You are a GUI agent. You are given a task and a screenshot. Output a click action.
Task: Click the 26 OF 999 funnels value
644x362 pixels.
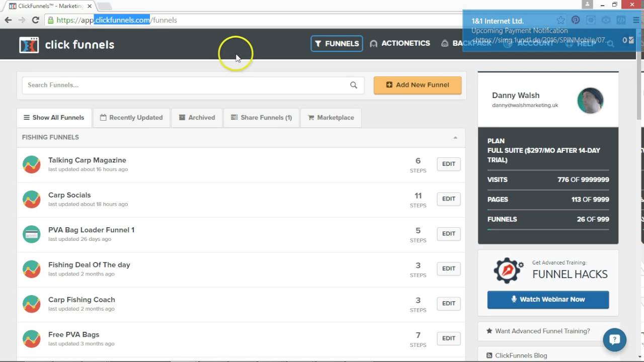pos(593,219)
